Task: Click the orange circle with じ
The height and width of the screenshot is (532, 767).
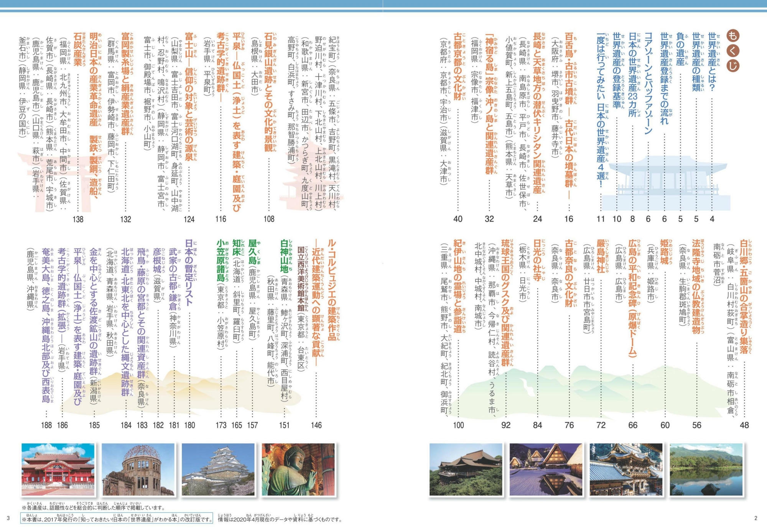Action: point(733,66)
